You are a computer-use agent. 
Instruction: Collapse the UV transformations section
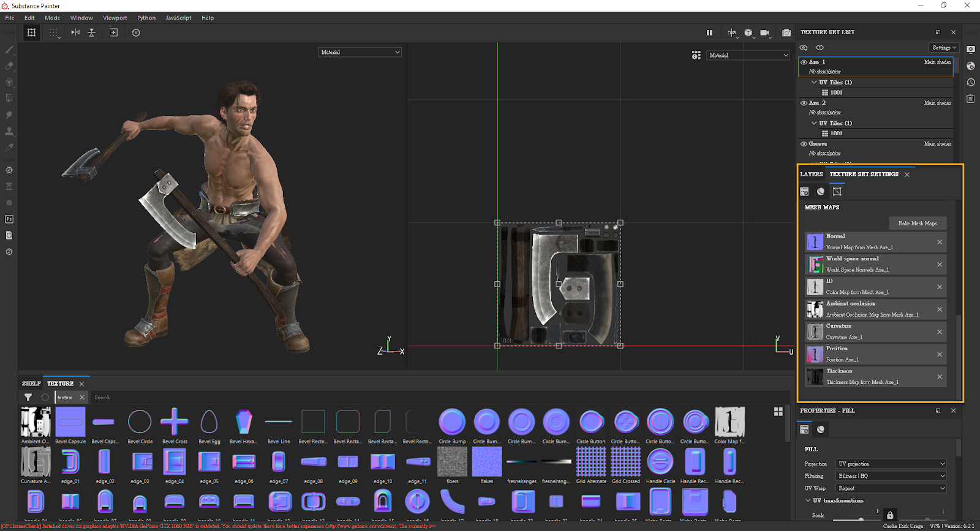click(808, 500)
